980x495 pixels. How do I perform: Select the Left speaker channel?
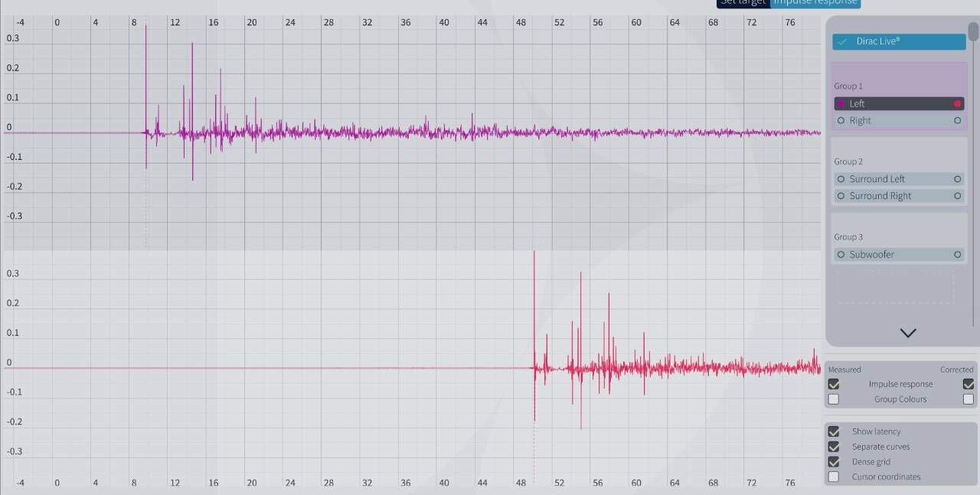point(899,103)
